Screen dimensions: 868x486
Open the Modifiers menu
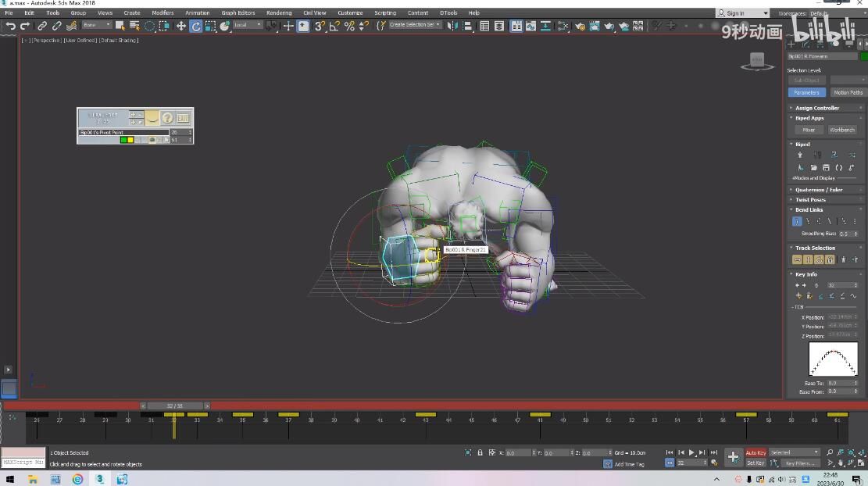(163, 13)
